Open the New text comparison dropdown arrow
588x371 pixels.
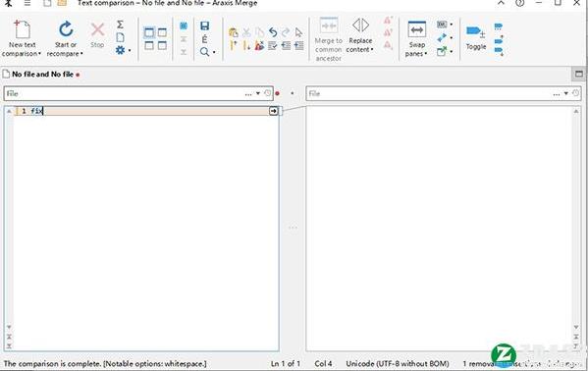39,54
